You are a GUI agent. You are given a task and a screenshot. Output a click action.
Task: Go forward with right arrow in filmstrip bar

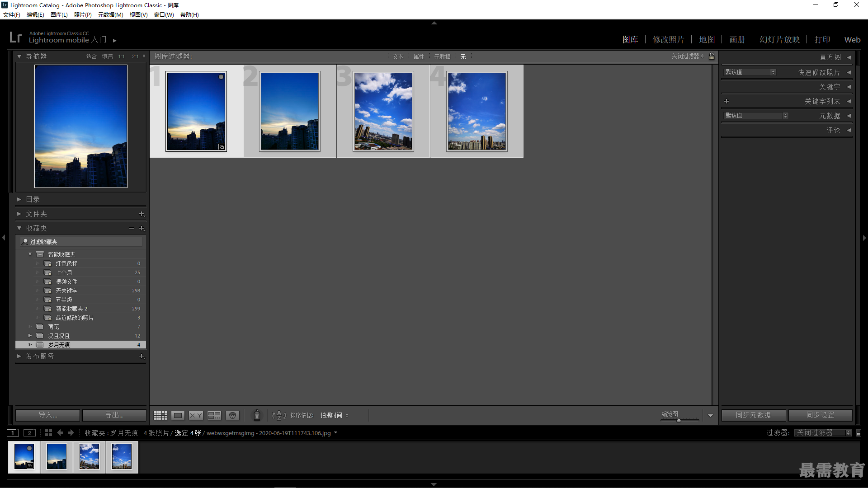pyautogui.click(x=71, y=433)
